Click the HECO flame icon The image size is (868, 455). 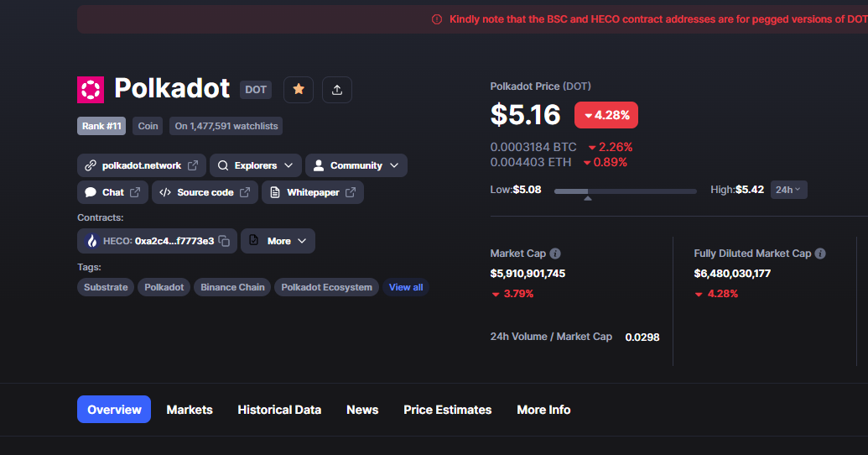click(x=92, y=241)
